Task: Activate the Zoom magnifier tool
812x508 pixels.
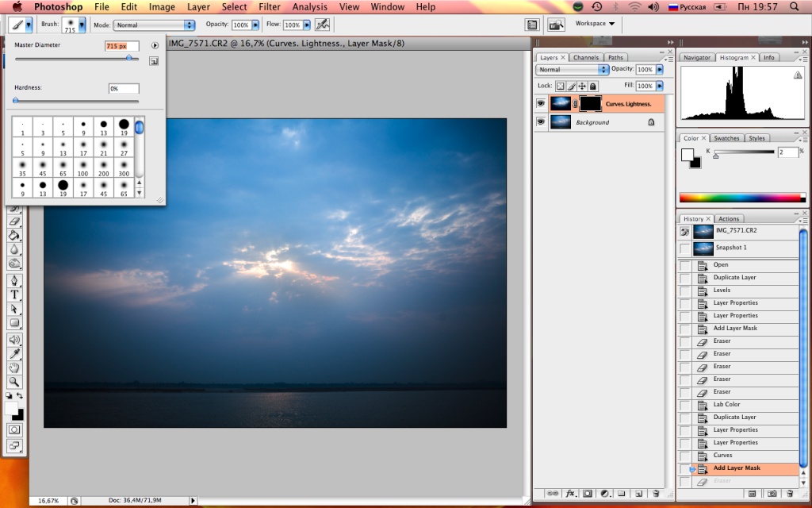Action: 14,382
